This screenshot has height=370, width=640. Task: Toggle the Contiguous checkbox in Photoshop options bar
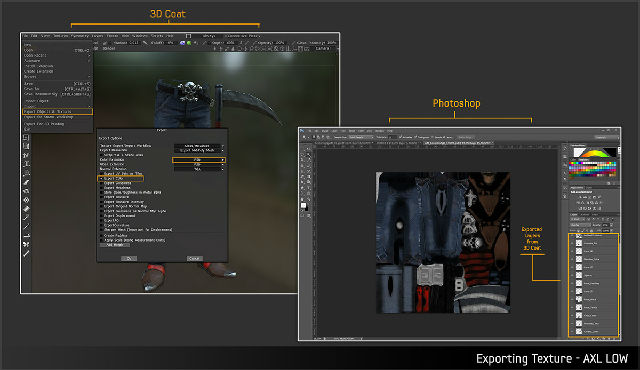[415, 137]
